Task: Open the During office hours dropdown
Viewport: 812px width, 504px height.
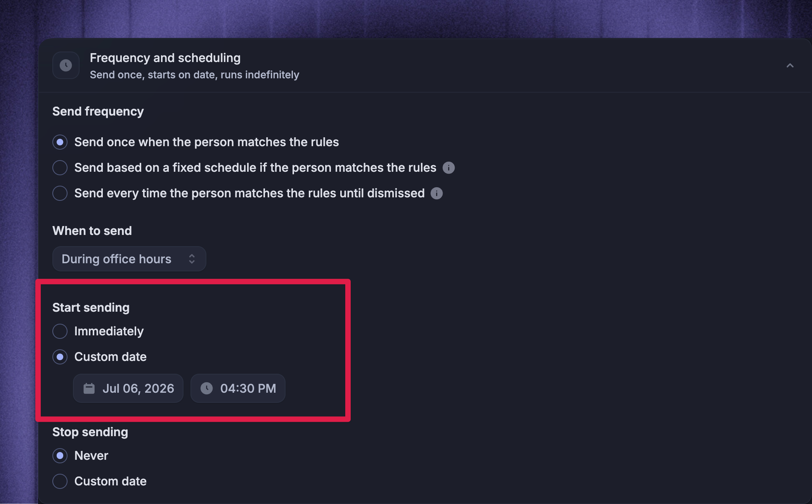Action: click(129, 259)
